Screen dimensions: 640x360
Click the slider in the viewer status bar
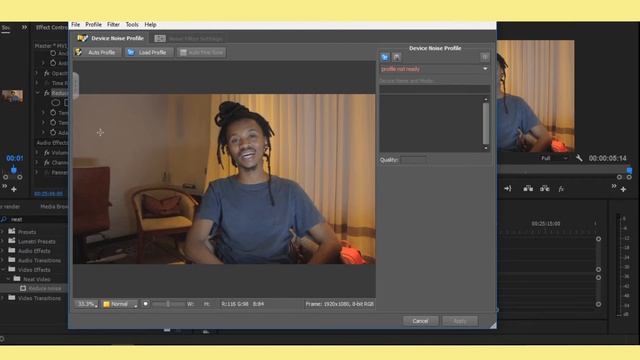168,304
